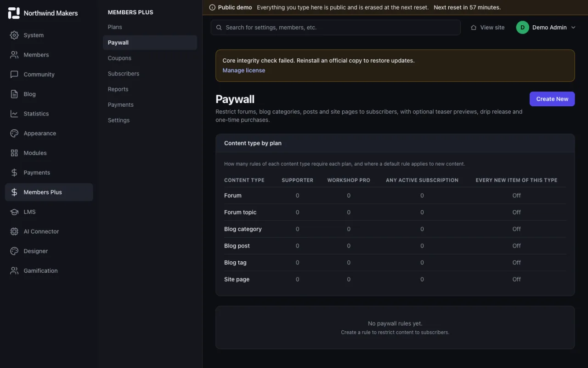
Task: Click the Create New button
Action: pyautogui.click(x=552, y=99)
